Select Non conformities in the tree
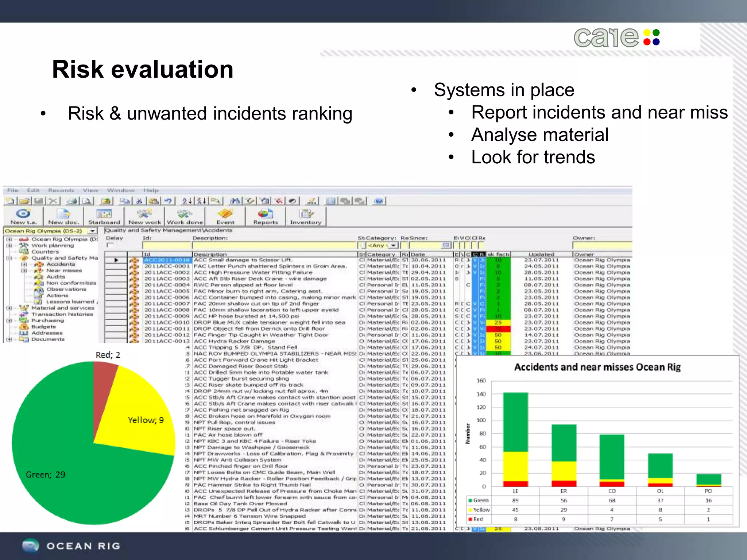Image resolution: width=747 pixels, height=560 pixels. (71, 283)
